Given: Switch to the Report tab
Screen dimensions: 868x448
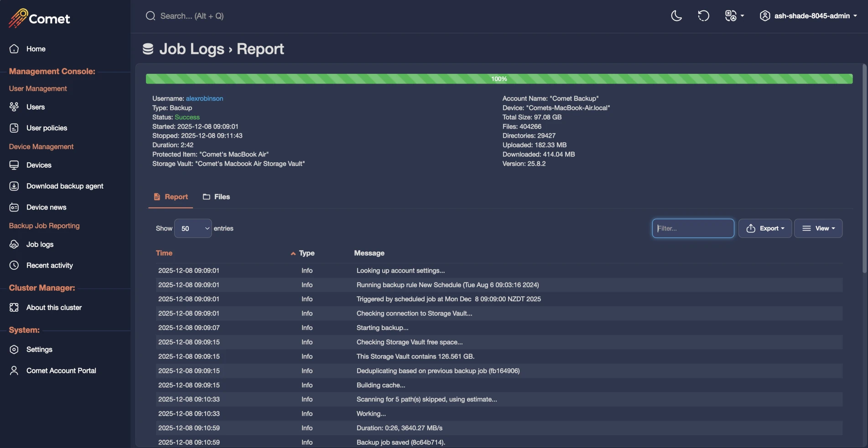Looking at the screenshot, I should [171, 197].
